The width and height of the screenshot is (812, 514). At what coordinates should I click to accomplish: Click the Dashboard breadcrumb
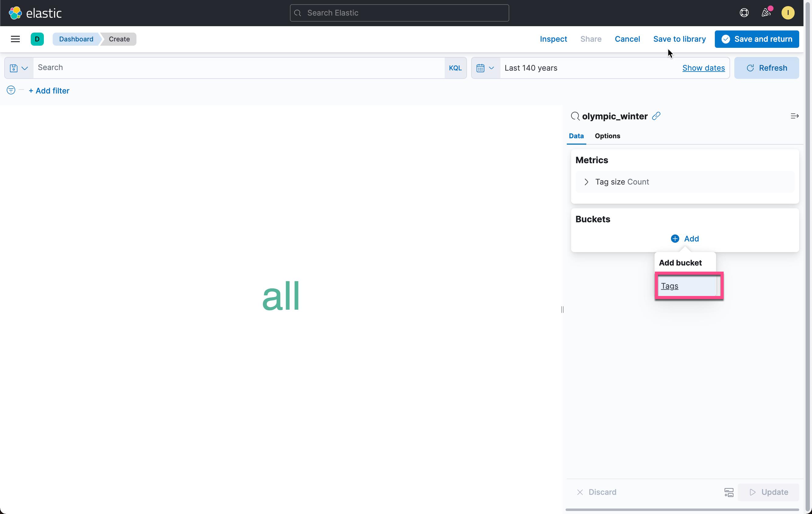[76, 39]
